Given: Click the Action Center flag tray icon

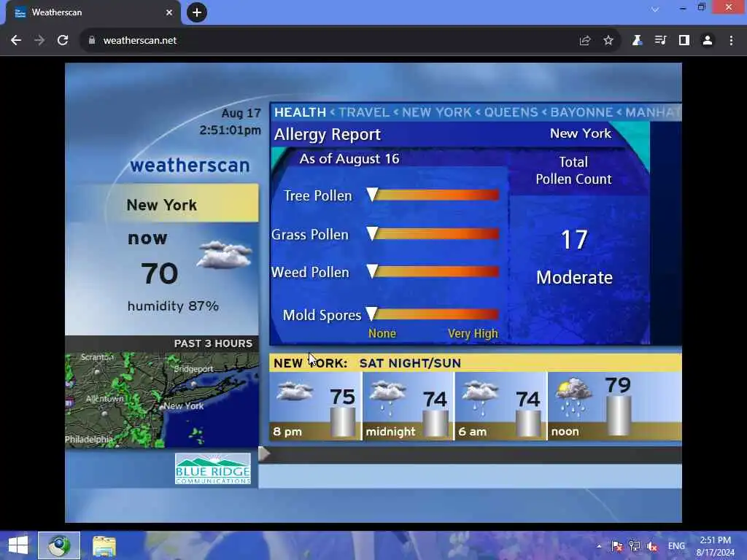Looking at the screenshot, I should coord(617,546).
